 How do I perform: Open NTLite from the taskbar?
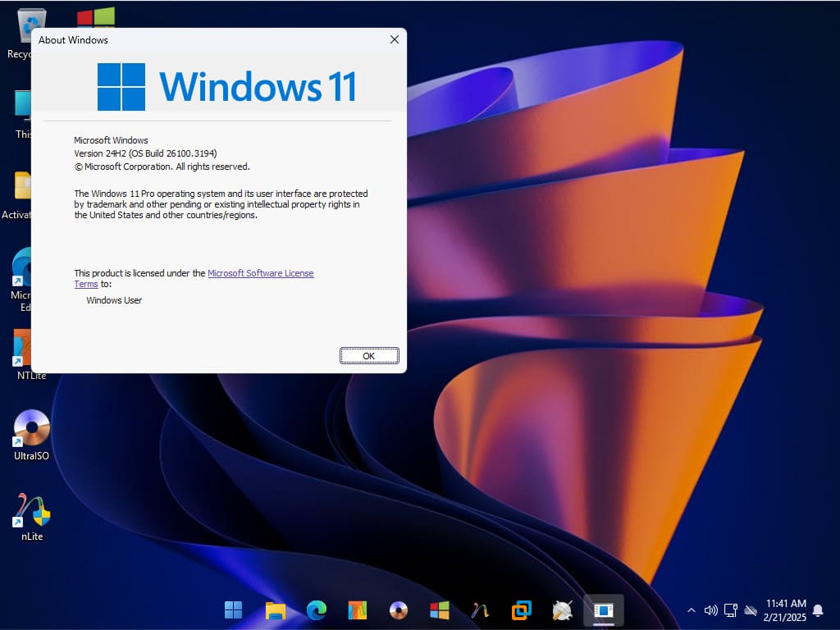(x=358, y=609)
